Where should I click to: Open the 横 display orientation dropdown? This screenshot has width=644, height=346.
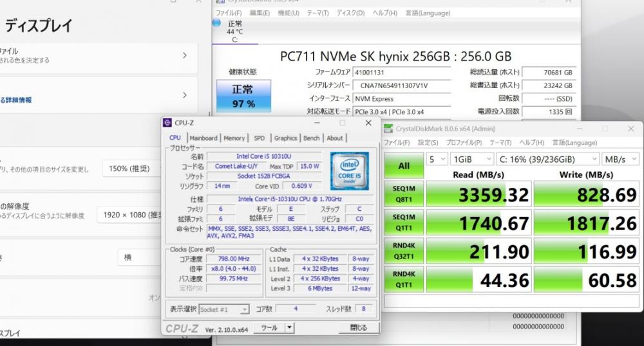click(x=140, y=257)
